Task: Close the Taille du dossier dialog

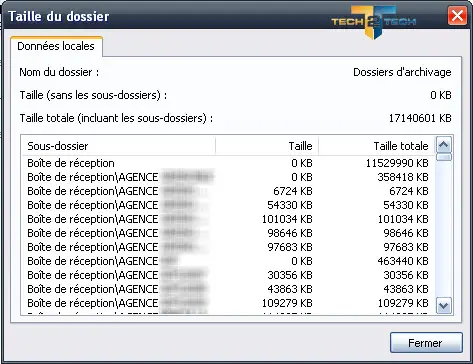Action: click(457, 16)
